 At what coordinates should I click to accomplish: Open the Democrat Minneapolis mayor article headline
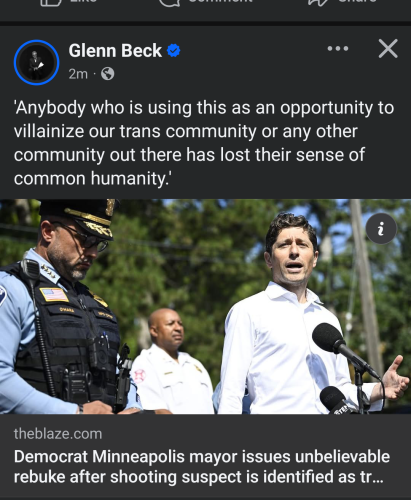(202, 466)
